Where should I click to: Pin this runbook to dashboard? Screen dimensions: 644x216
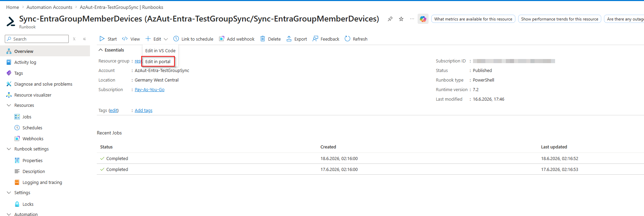pyautogui.click(x=390, y=19)
